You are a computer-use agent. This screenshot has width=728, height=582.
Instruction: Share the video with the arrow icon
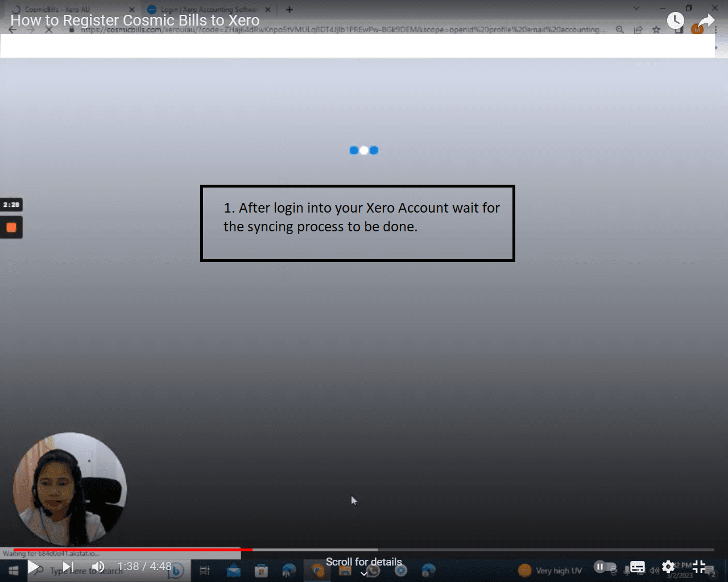pos(706,21)
